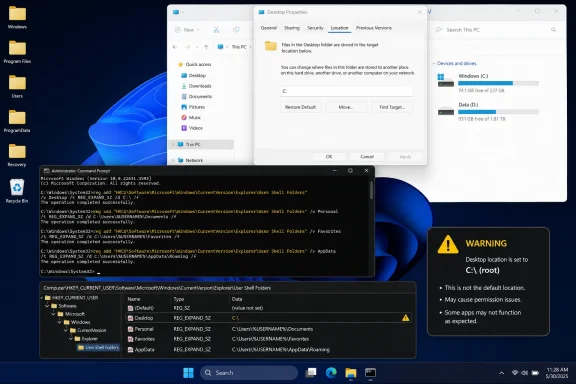This screenshot has width=576, height=384.
Task: Click OK in Desktop Properties
Action: pyautogui.click(x=329, y=157)
